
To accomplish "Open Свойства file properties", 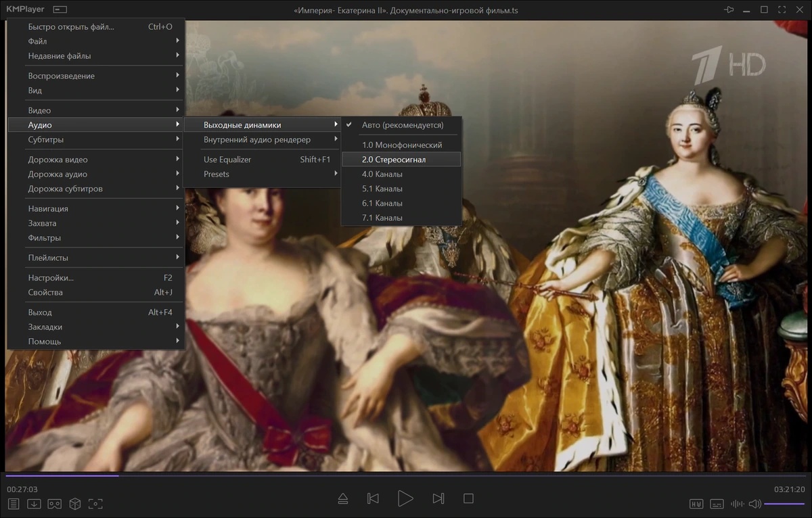I will tap(95, 293).
